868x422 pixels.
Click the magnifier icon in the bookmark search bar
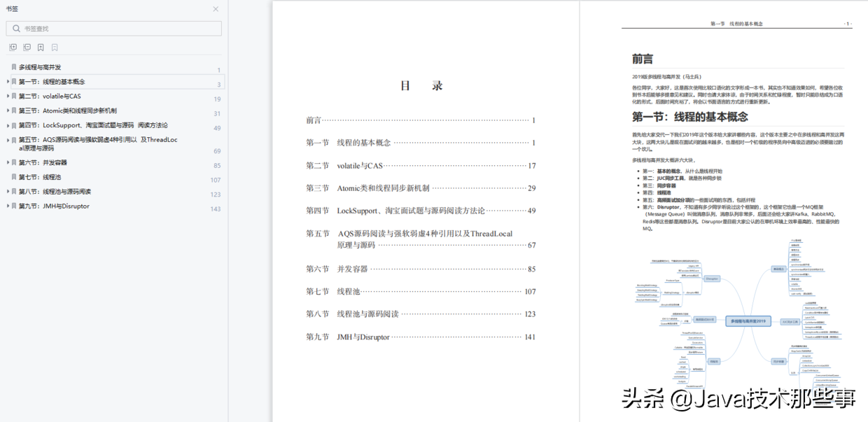pyautogui.click(x=15, y=27)
